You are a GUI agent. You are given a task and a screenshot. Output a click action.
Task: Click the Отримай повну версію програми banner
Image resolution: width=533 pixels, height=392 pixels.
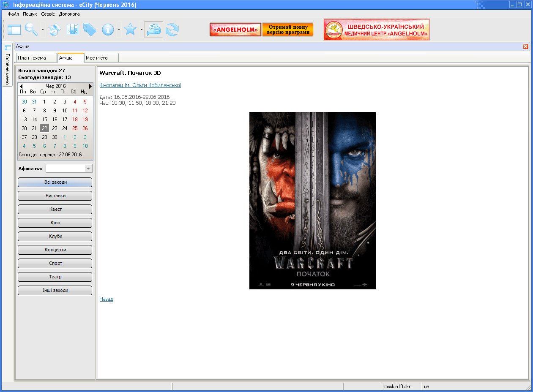(288, 30)
